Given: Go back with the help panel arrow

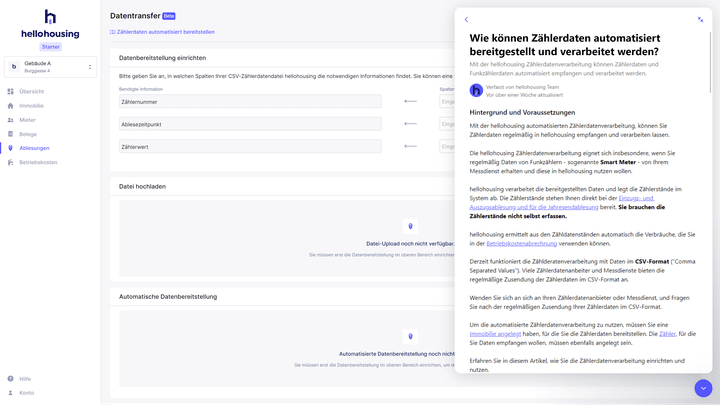Looking at the screenshot, I should click(466, 19).
